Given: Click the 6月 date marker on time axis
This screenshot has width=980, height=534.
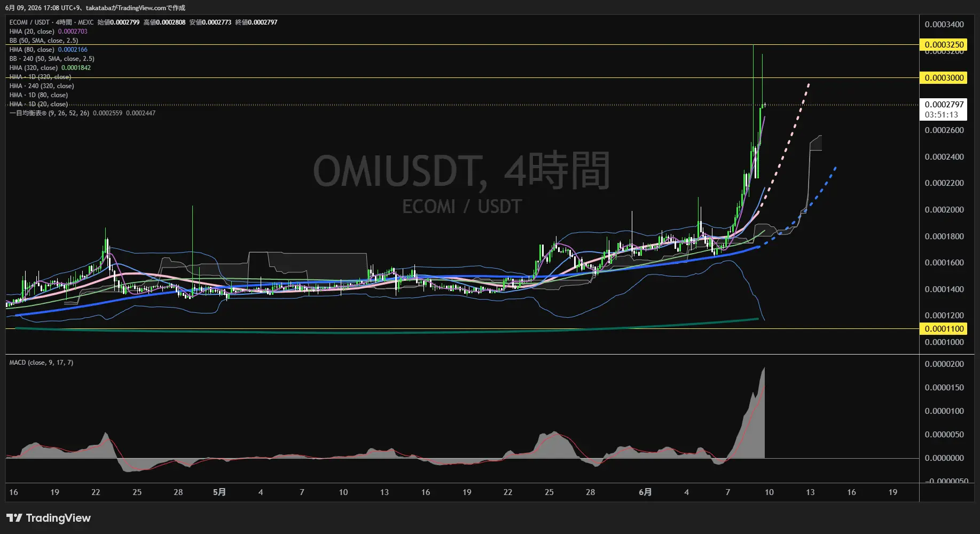Looking at the screenshot, I should 645,492.
